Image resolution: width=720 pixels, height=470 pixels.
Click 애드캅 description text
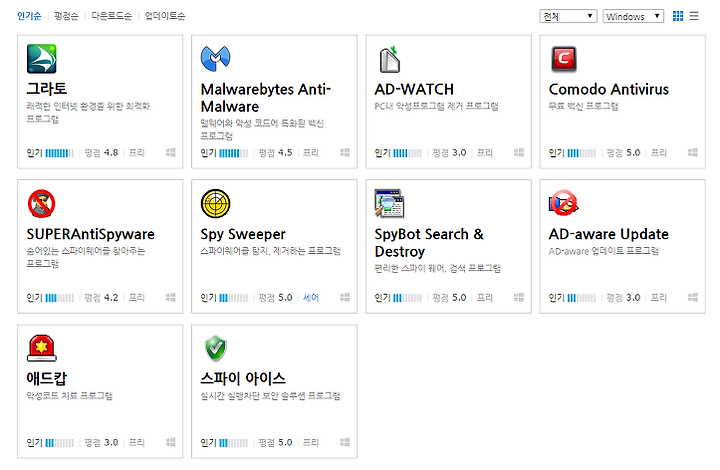pos(69,395)
